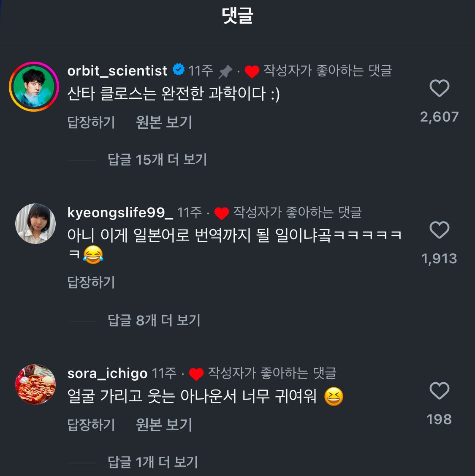Click the red heart in the kyeongslife99_ header
This screenshot has height=476, width=475.
[x=221, y=213]
